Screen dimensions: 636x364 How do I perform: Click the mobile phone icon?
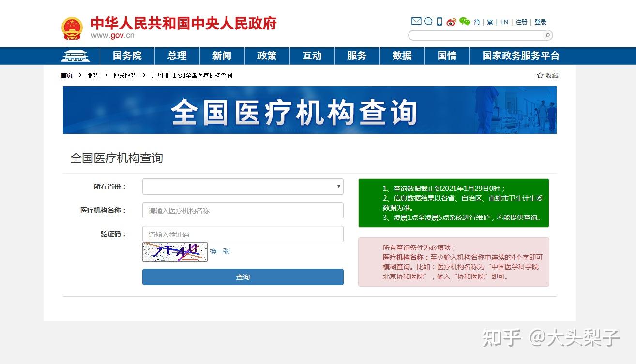tap(439, 21)
